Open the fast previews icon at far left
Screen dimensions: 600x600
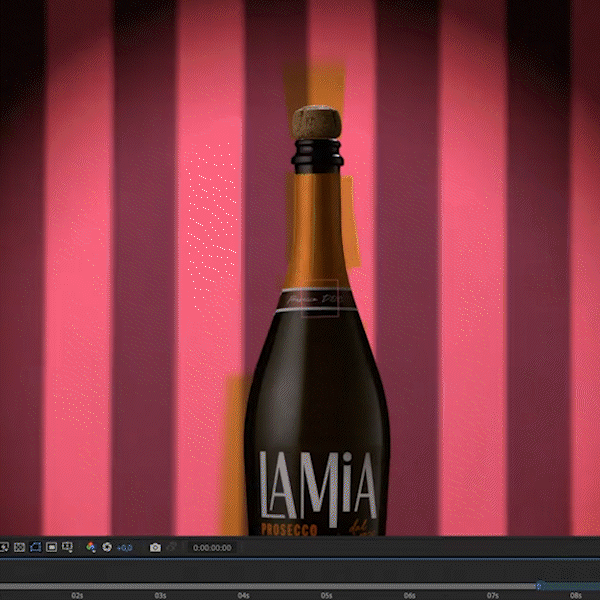tap(4, 547)
